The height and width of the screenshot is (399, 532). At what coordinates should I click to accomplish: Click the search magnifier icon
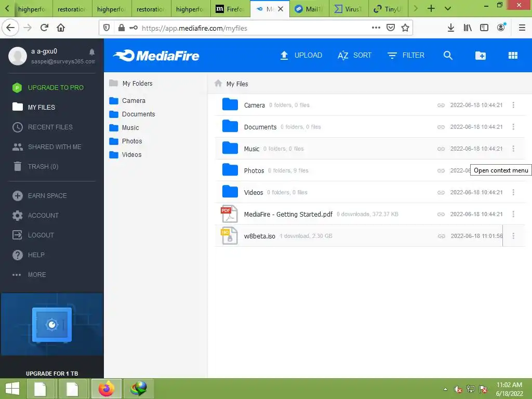pos(448,55)
